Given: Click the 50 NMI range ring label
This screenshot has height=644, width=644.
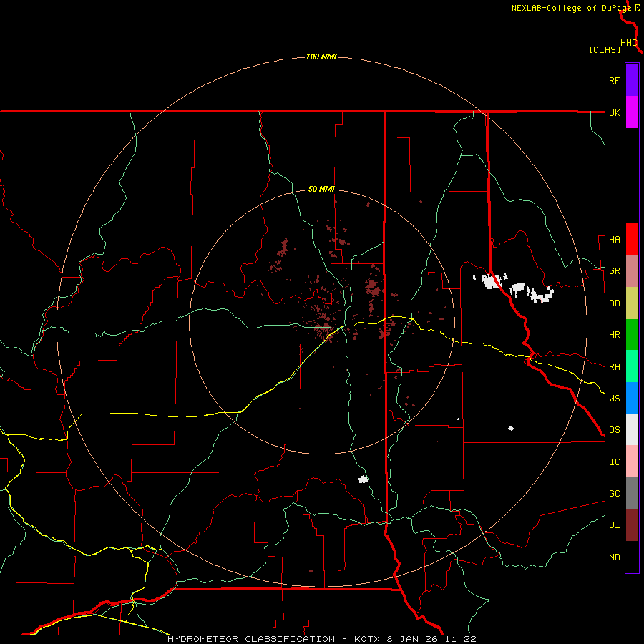Looking at the screenshot, I should click(x=321, y=190).
